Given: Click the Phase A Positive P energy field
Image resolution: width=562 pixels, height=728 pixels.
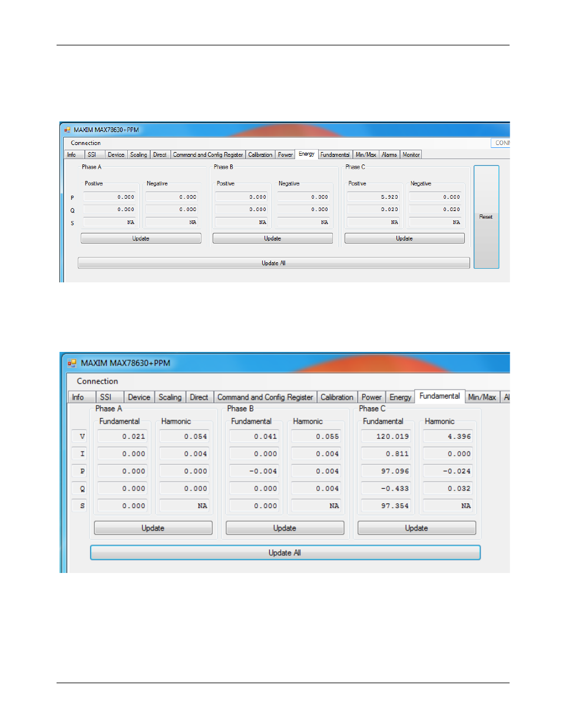Looking at the screenshot, I should point(110,197).
